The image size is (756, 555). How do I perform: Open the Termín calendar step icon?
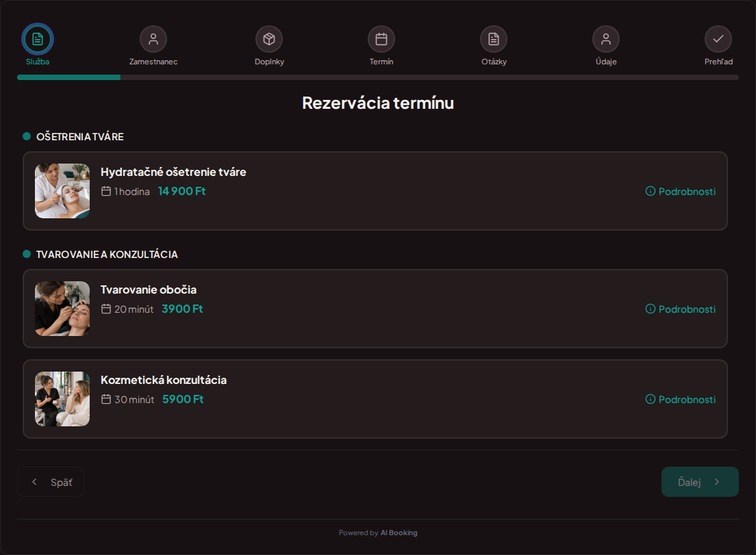coord(381,39)
